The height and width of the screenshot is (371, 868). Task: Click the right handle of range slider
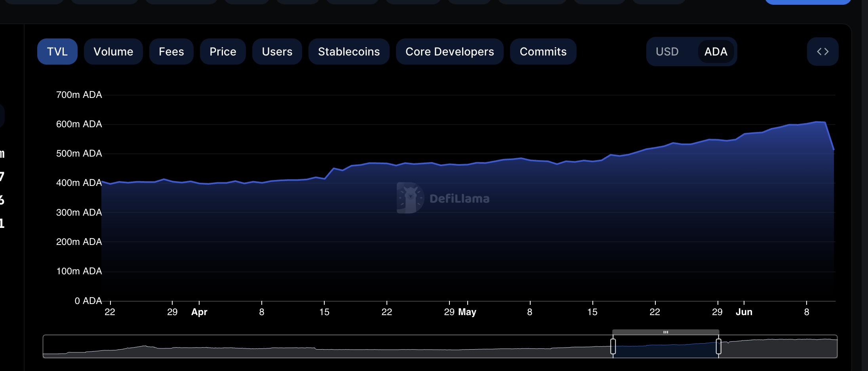click(718, 346)
